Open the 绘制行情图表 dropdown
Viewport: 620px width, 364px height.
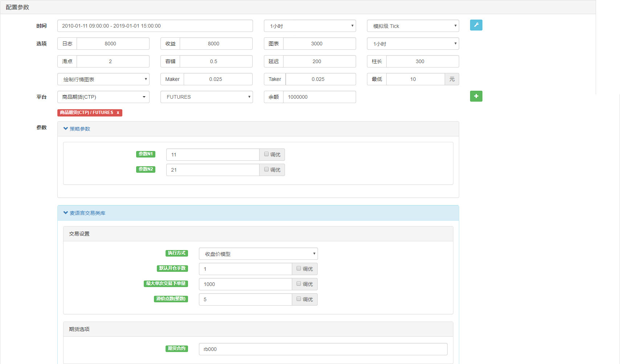point(103,79)
